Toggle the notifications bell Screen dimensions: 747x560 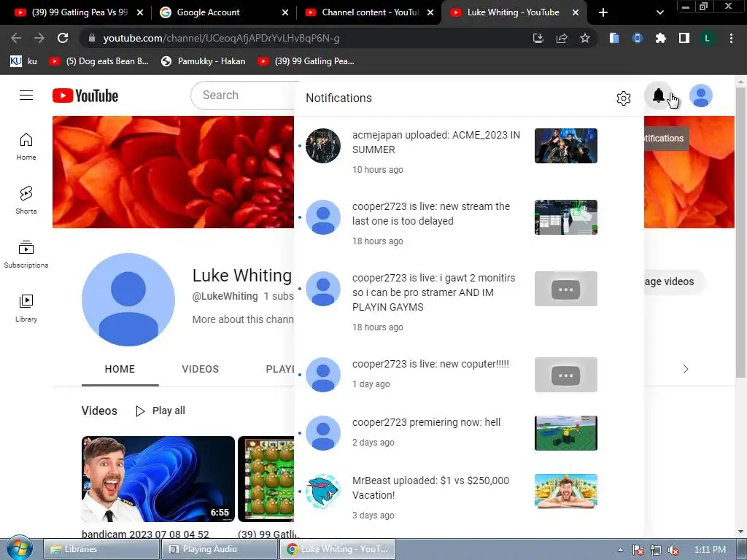tap(659, 96)
